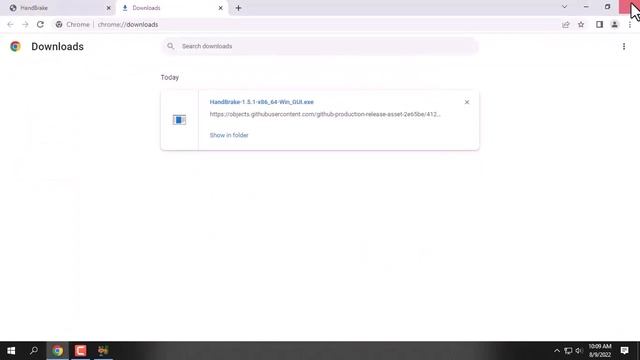Open network status tray icon
640x360 pixels.
pyautogui.click(x=568, y=351)
